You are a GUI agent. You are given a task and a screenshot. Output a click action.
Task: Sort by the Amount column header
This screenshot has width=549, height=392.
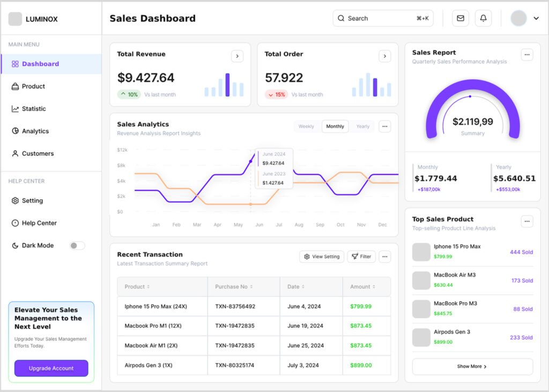[x=363, y=287]
